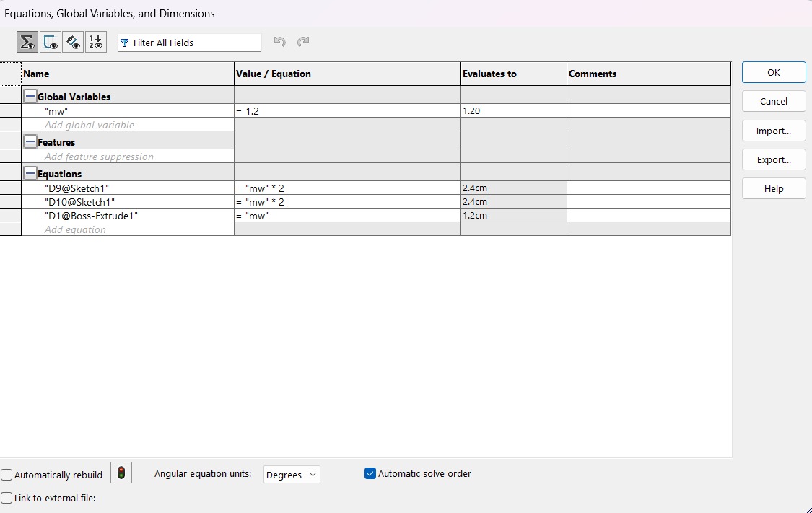The width and height of the screenshot is (812, 513).
Task: Click the Value / Equation column header
Action: click(x=347, y=74)
